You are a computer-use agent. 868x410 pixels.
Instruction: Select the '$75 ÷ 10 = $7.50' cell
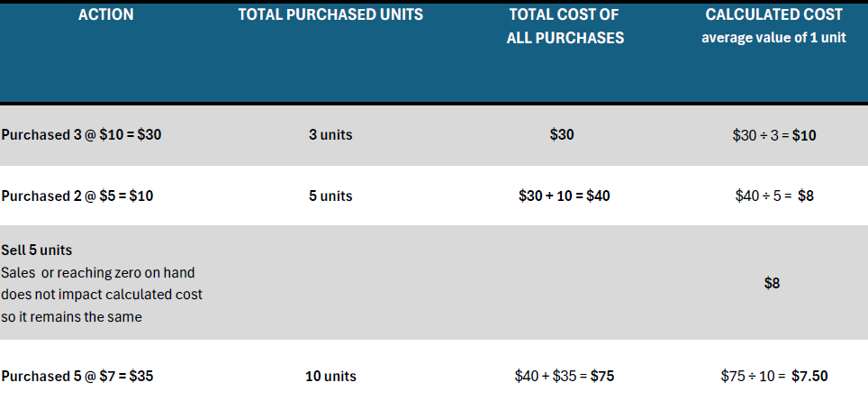[x=773, y=376]
